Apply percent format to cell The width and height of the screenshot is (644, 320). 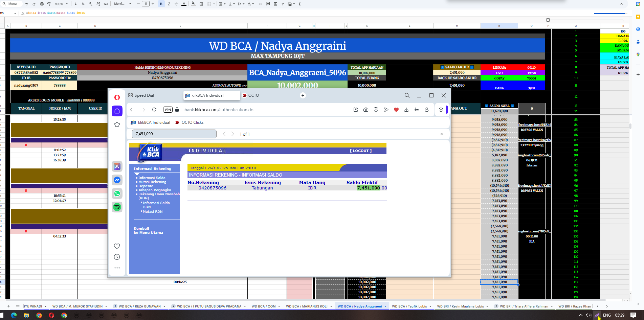coord(83,4)
